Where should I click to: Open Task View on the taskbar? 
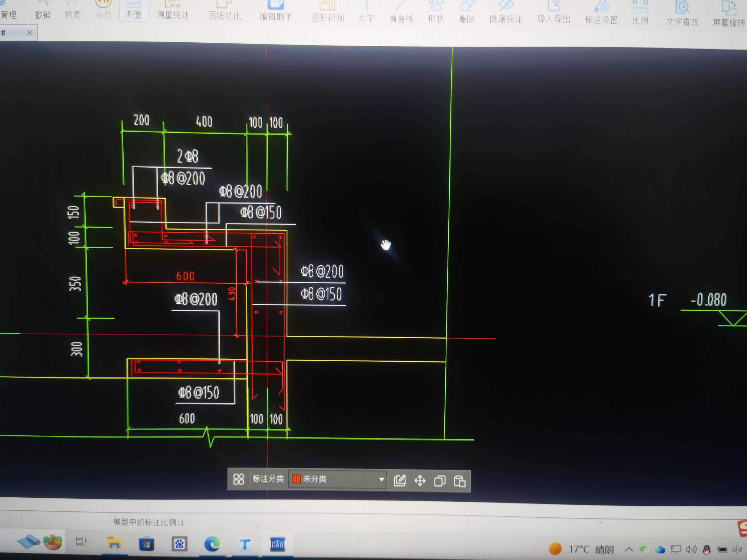coord(81,542)
